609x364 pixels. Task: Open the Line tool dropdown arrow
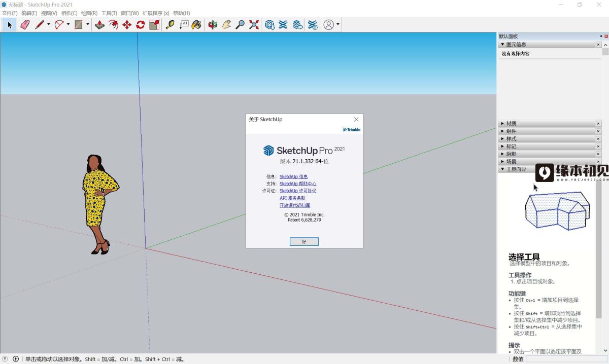(x=49, y=24)
